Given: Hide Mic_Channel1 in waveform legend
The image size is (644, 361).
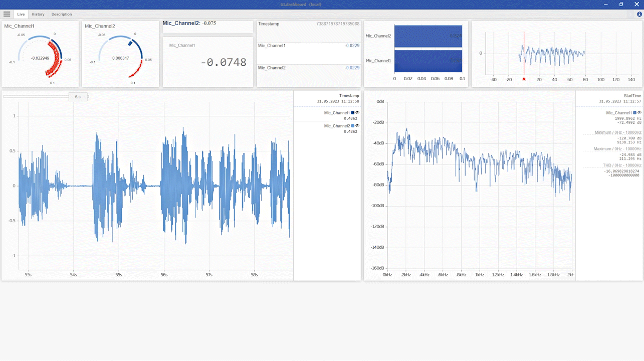Looking at the screenshot, I should pos(357,113).
